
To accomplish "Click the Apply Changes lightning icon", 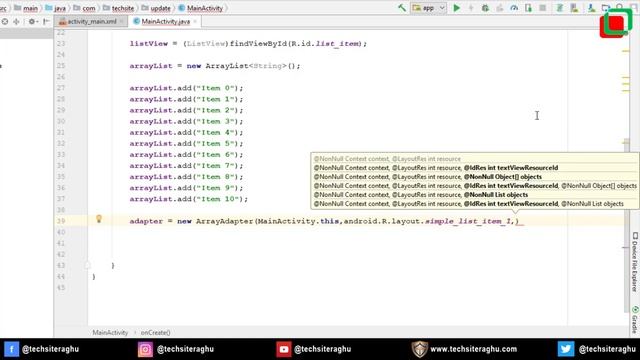I will [471, 8].
